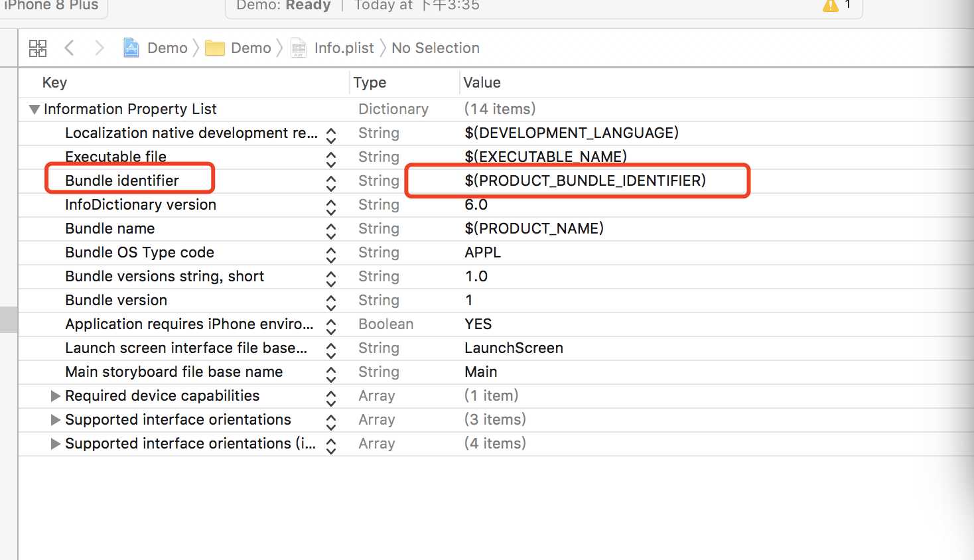Collapse Information Property List root
The height and width of the screenshot is (560, 974).
(x=35, y=109)
